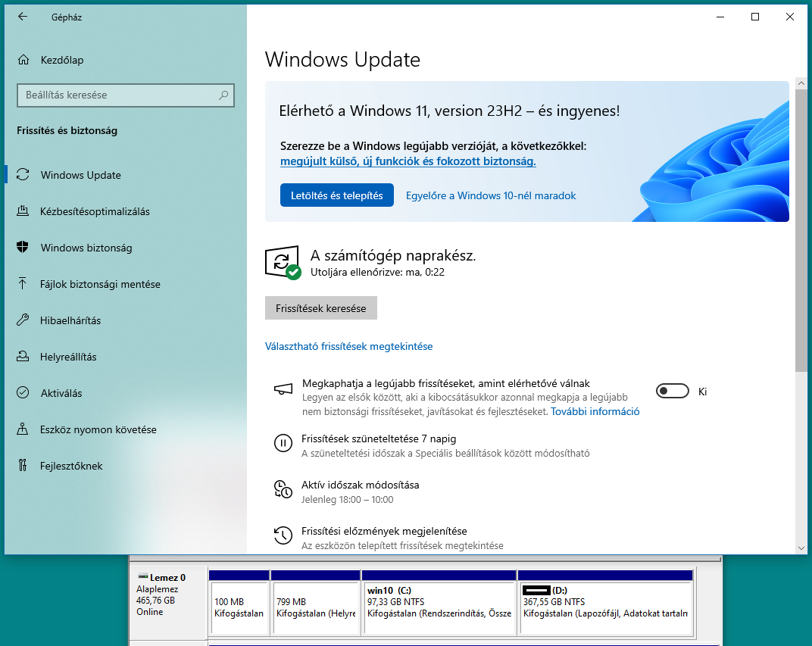Open Frissítések szüneteltetése 7 napig option

coord(379,439)
